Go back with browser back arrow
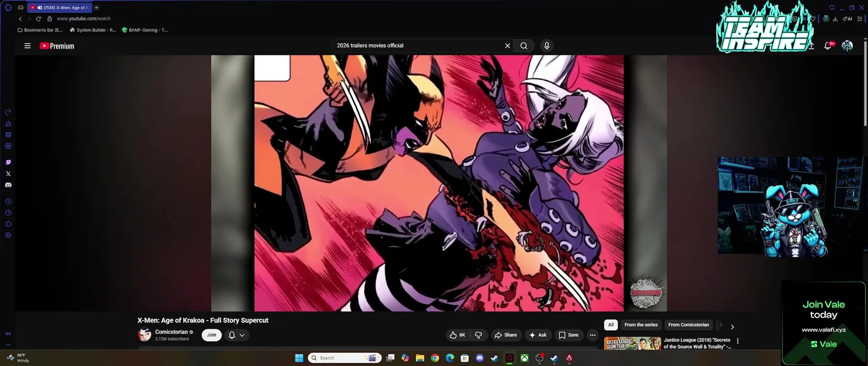Image resolution: width=868 pixels, height=366 pixels. (x=20, y=19)
